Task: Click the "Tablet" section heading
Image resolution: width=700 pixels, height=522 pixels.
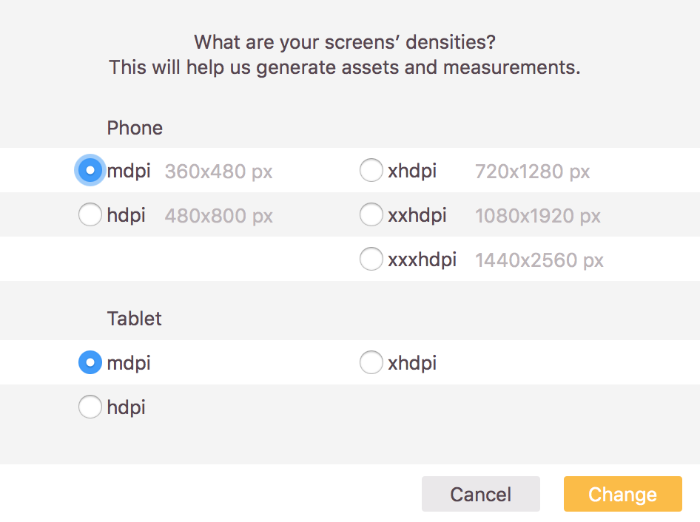Action: [135, 319]
